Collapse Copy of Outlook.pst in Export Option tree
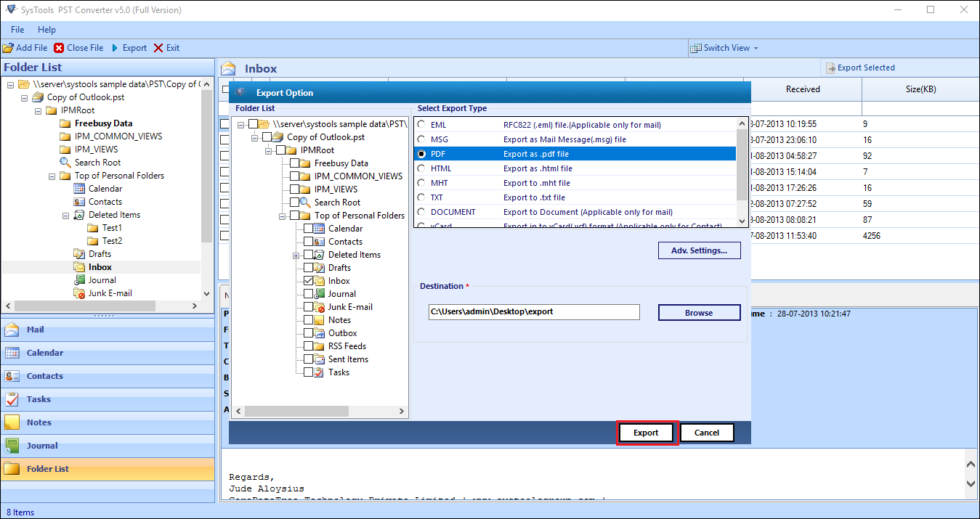Screen dimensions: 980x519 [255, 137]
